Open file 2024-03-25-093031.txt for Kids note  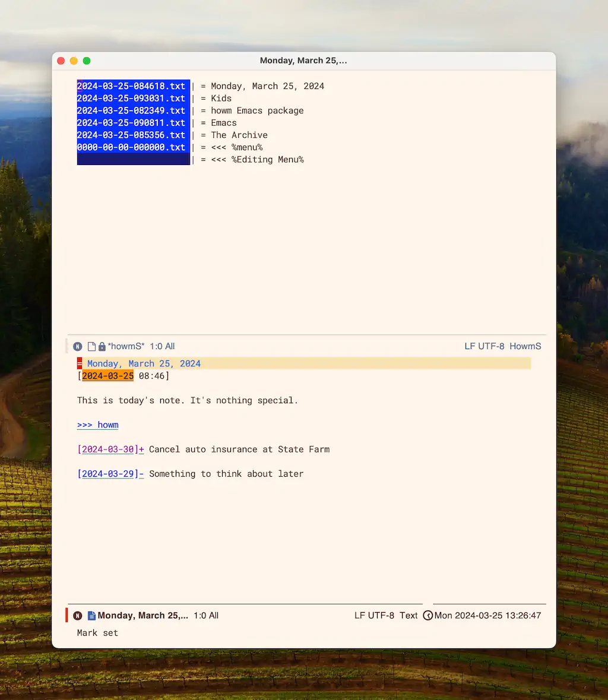coord(131,99)
